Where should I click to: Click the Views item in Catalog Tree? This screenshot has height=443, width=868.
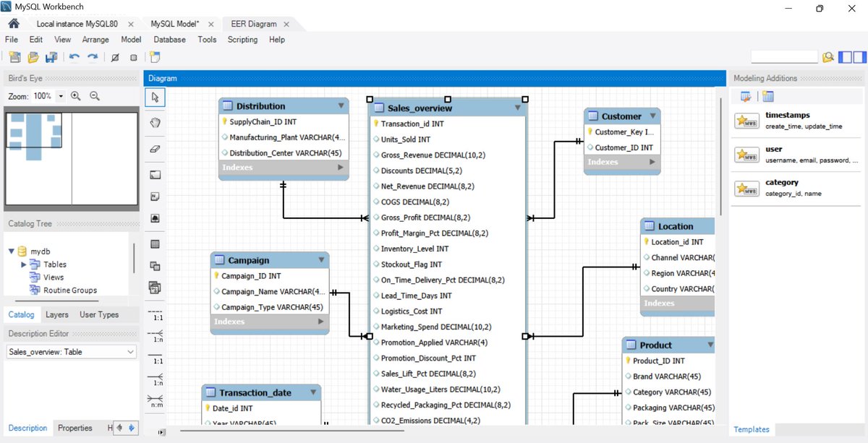coord(54,278)
